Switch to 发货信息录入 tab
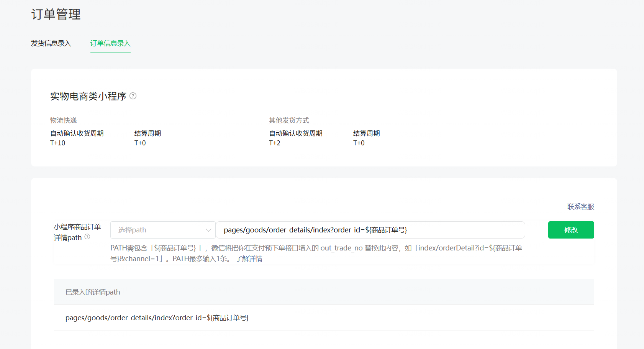 tap(51, 43)
